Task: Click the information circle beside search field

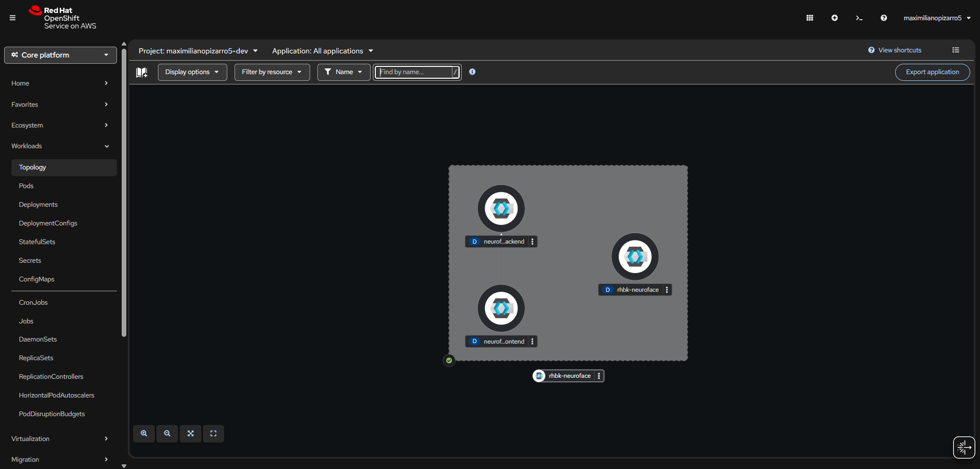Action: coord(472,72)
